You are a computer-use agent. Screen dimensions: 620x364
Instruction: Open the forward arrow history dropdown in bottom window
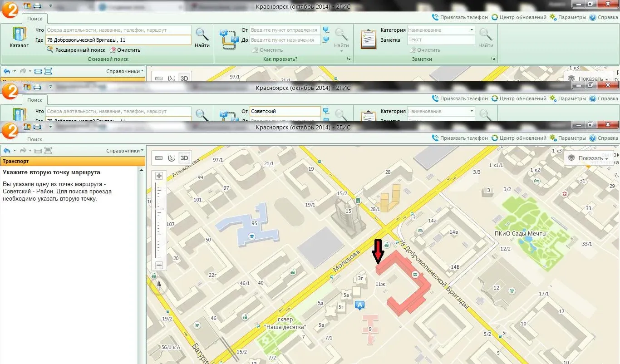[x=30, y=151]
